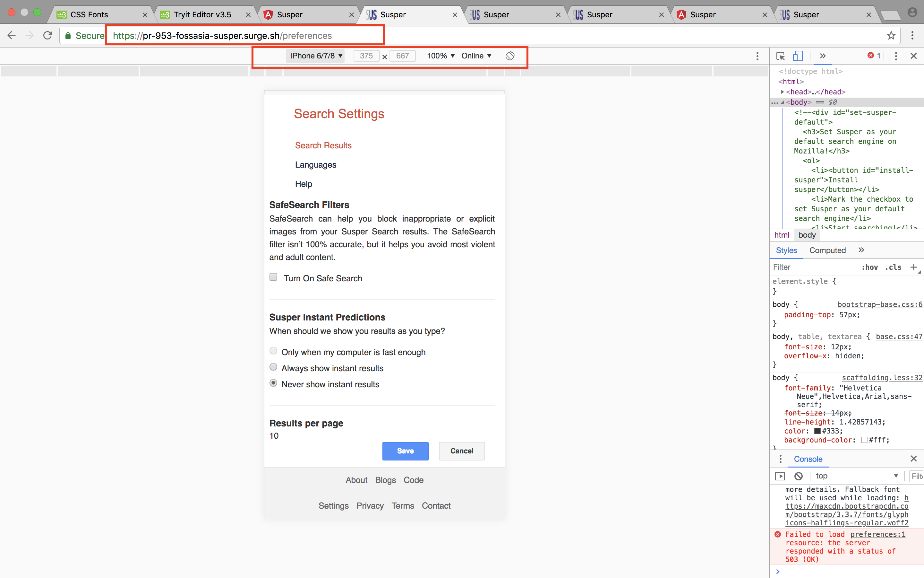Show the console sidebar
This screenshot has height=578, width=924.
pos(780,476)
